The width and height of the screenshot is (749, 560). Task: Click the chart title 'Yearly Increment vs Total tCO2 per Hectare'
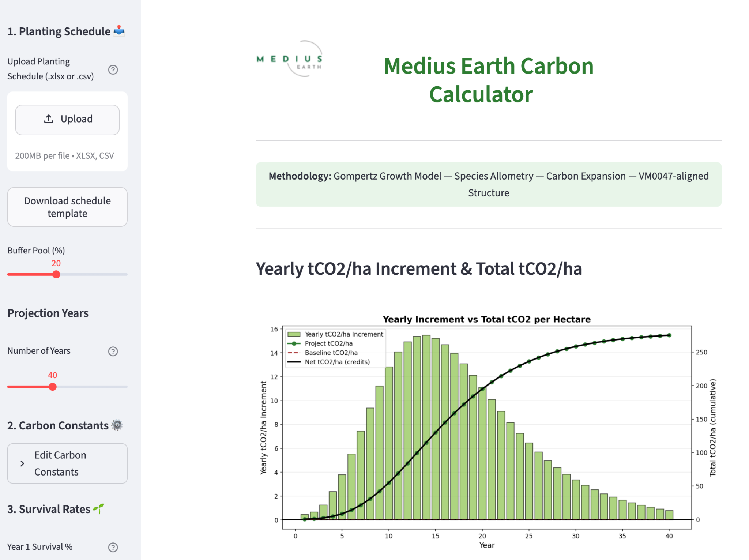click(x=487, y=319)
